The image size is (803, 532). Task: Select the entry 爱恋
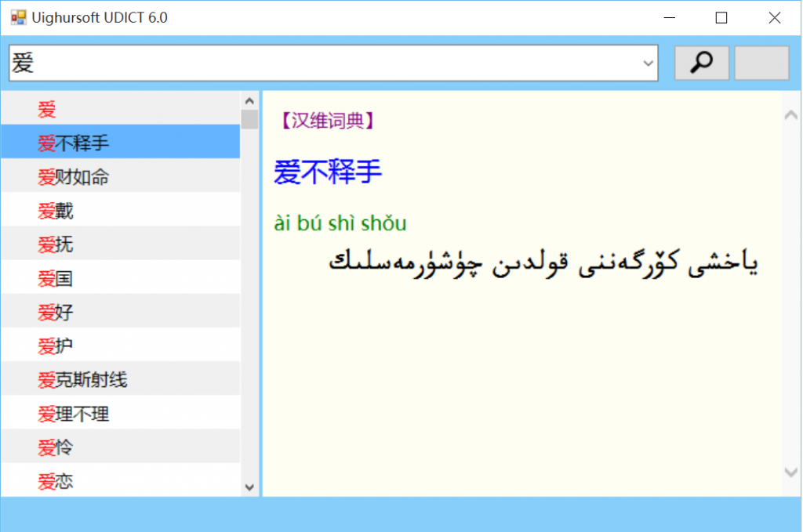[121, 480]
